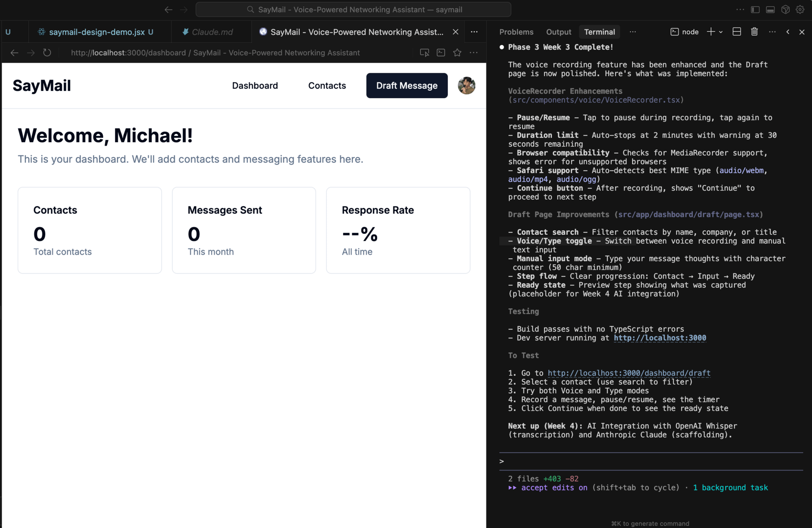Image resolution: width=812 pixels, height=528 pixels.
Task: Toggle primary sidebar layout icon
Action: click(x=755, y=9)
